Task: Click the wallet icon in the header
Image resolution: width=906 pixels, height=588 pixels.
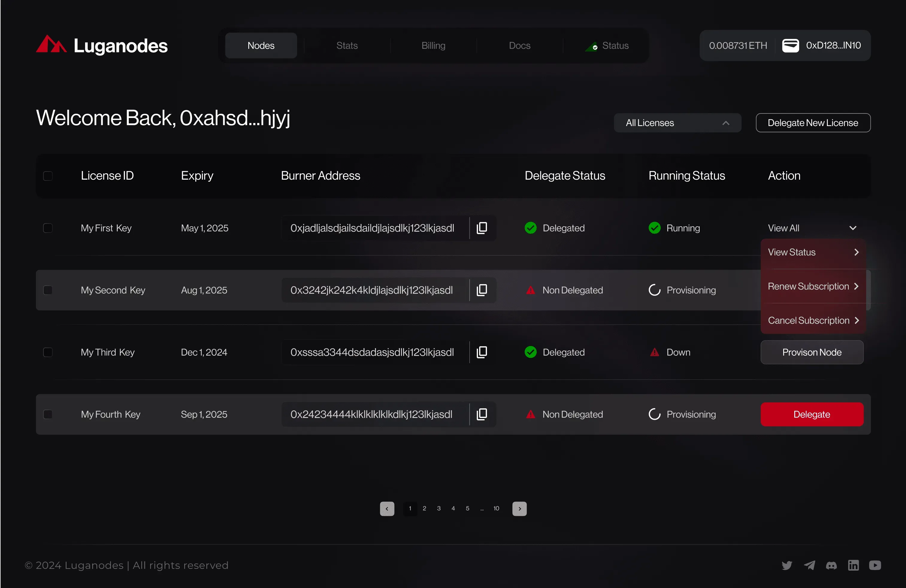Action: (790, 45)
